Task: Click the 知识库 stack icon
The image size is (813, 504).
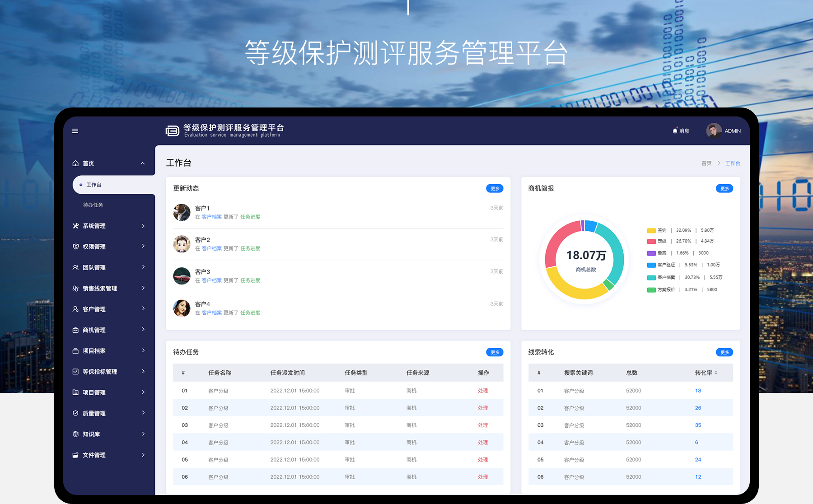Action: click(x=75, y=434)
